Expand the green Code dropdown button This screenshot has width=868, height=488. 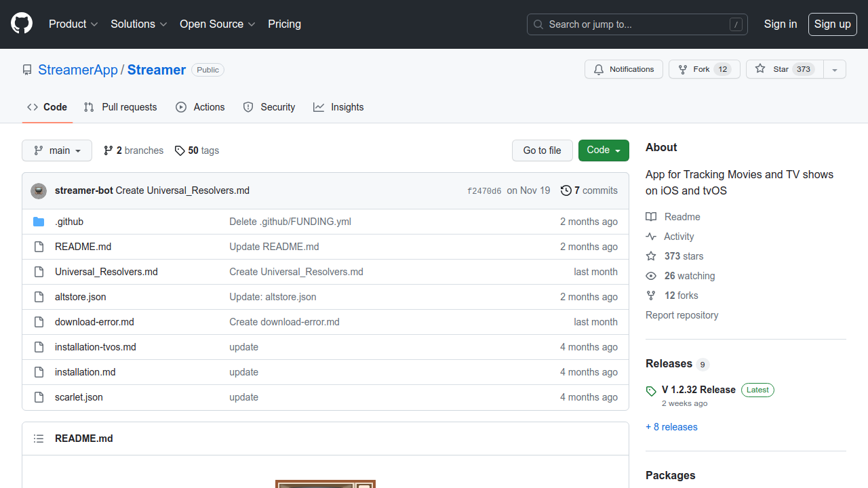(x=604, y=150)
